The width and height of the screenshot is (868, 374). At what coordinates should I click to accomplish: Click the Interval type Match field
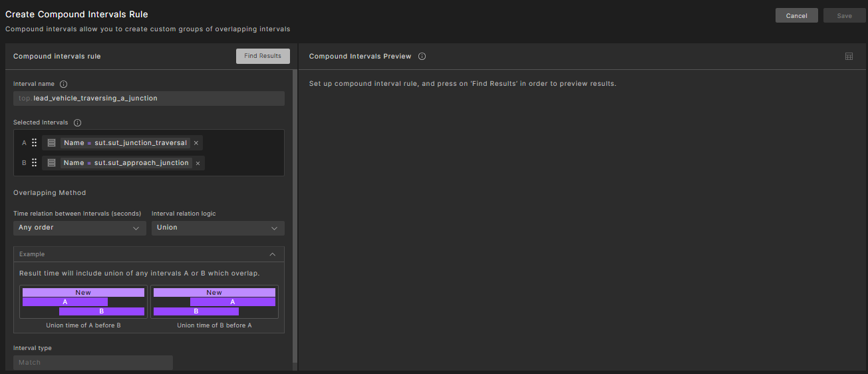pyautogui.click(x=92, y=363)
